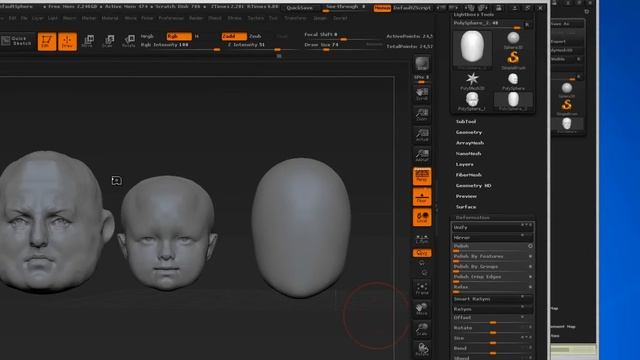
Task: Click the large current tool preview
Action: point(472,48)
